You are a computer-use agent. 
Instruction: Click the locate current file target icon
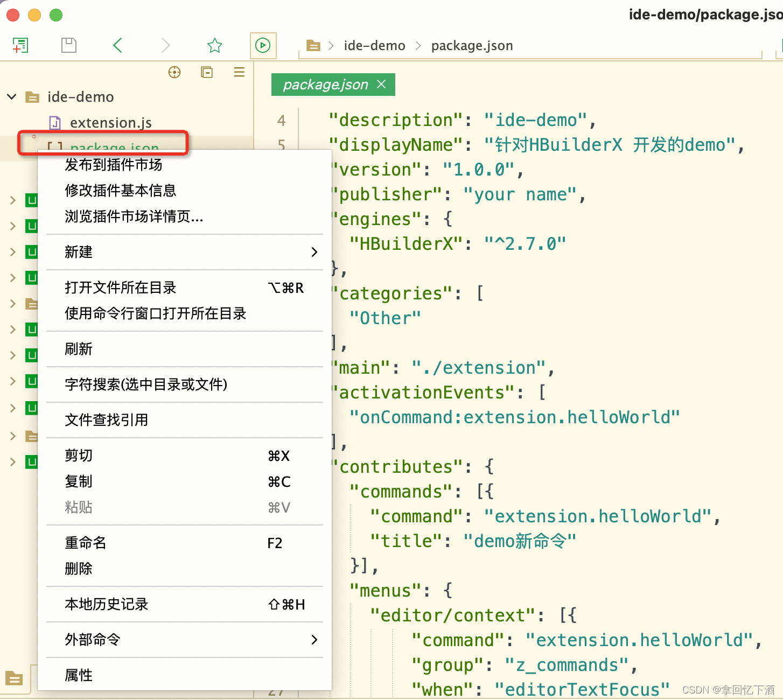174,72
